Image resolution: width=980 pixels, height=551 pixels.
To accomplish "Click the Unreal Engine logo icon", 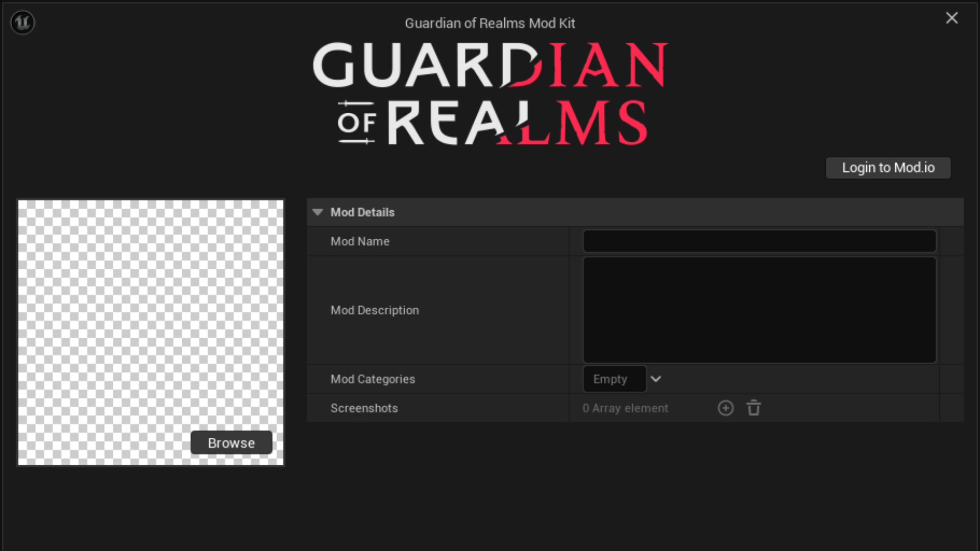I will pos(22,22).
